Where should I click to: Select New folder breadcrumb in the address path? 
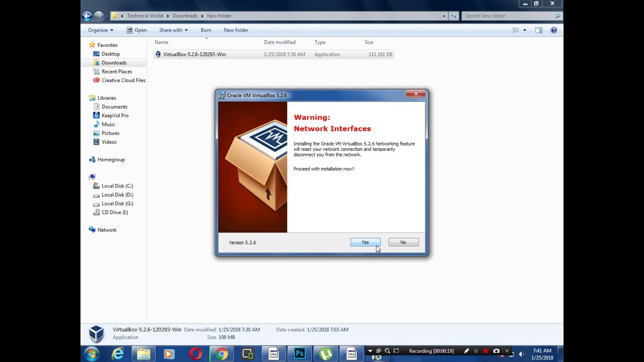(219, 16)
